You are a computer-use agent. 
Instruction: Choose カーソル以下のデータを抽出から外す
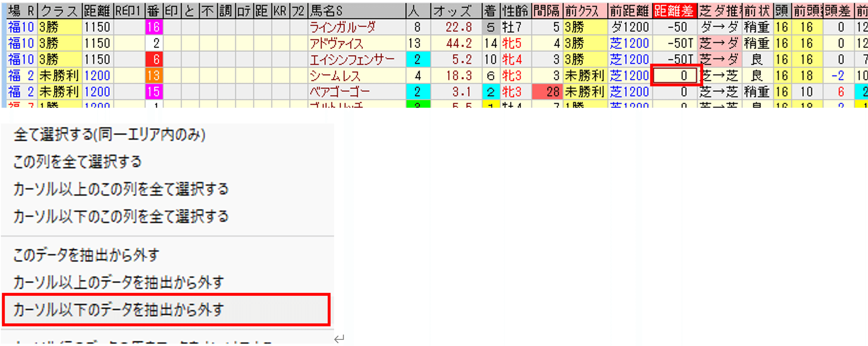tap(166, 310)
